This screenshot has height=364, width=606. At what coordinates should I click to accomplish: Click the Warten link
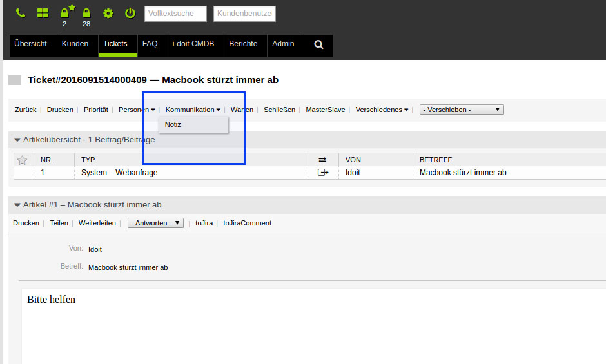pos(242,110)
